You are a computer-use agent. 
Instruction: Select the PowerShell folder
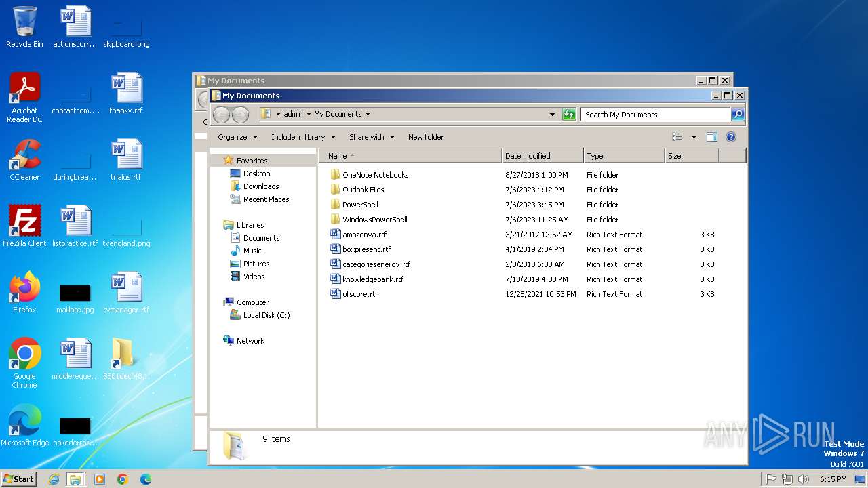[354, 205]
